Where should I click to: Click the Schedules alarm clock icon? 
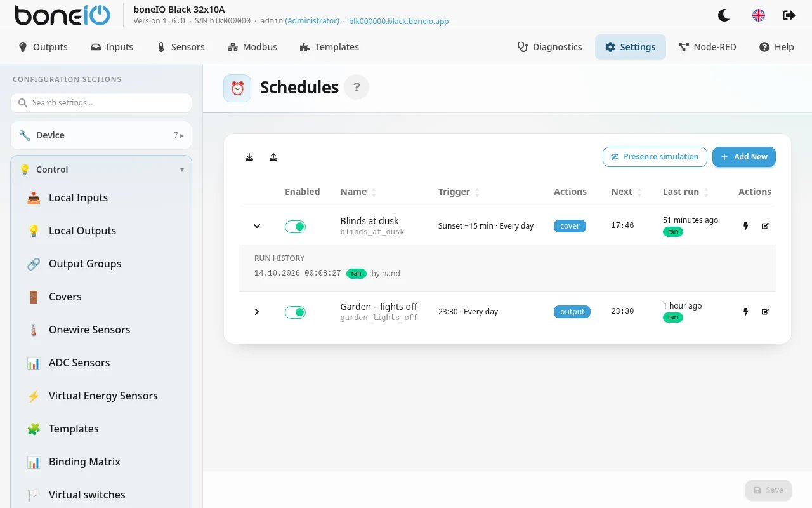[x=237, y=88]
